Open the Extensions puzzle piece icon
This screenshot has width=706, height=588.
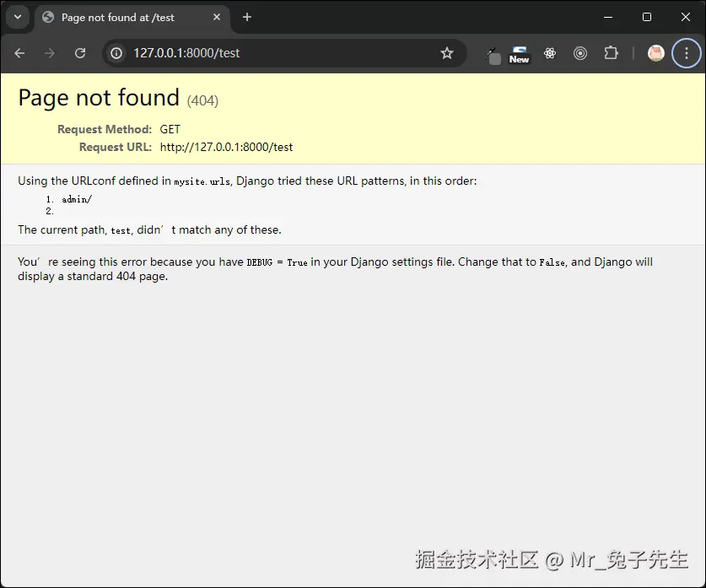pyautogui.click(x=611, y=53)
